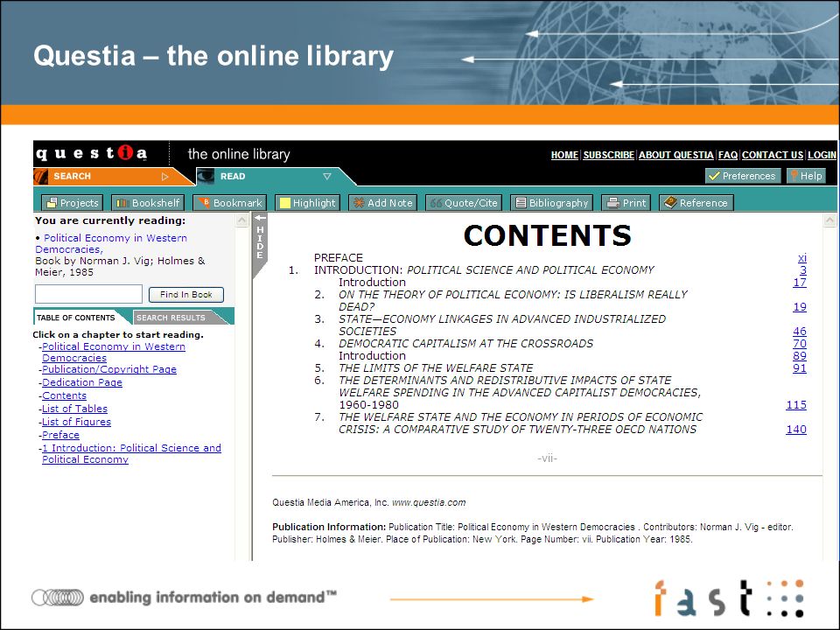Switch to the SEARCH RESULTS tab

point(171,318)
